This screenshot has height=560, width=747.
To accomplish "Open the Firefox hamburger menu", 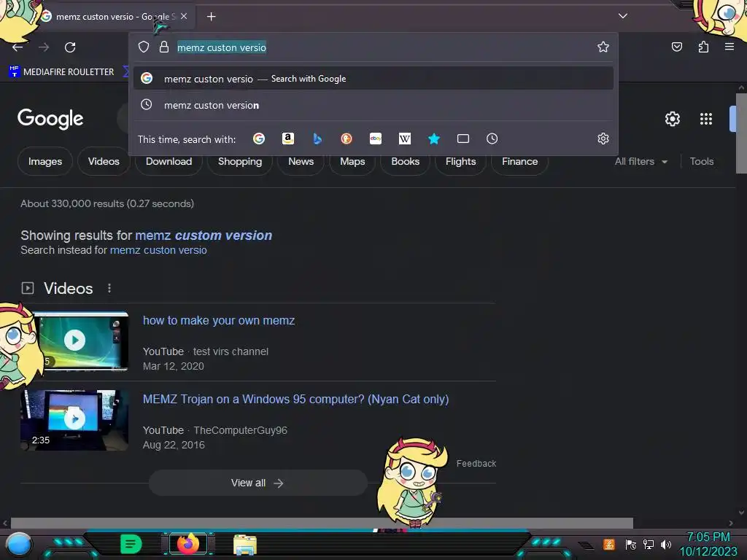I will pos(729,47).
